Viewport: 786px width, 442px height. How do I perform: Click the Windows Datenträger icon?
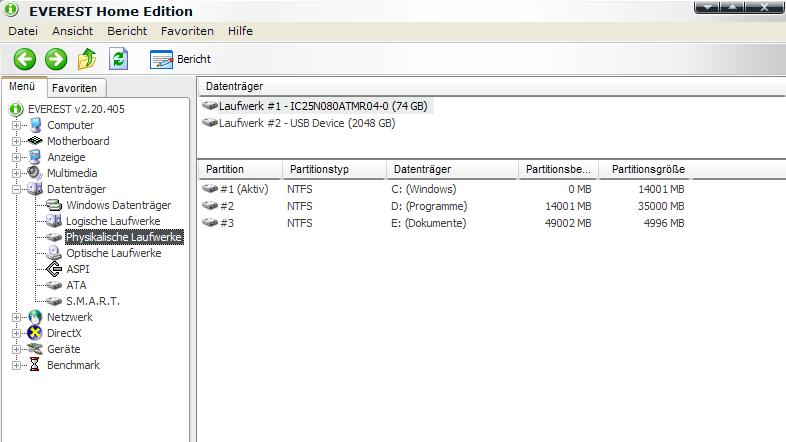(x=54, y=205)
